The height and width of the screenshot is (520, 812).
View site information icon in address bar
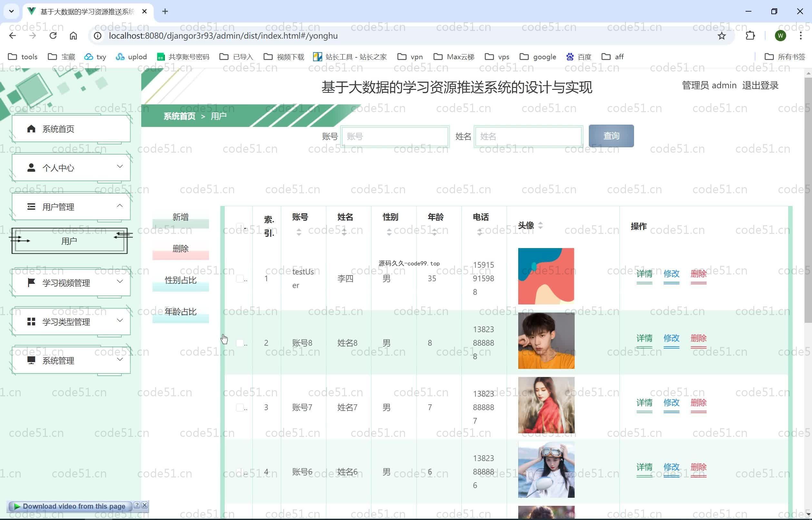pos(97,36)
